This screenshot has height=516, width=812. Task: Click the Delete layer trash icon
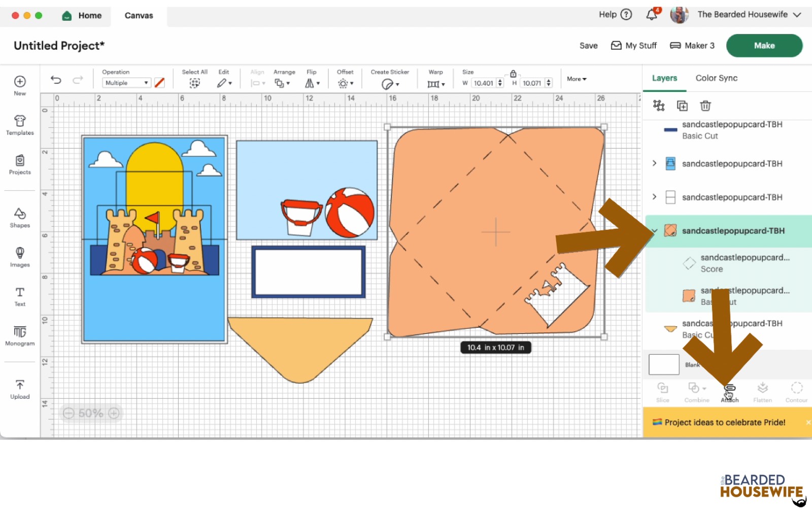point(705,106)
